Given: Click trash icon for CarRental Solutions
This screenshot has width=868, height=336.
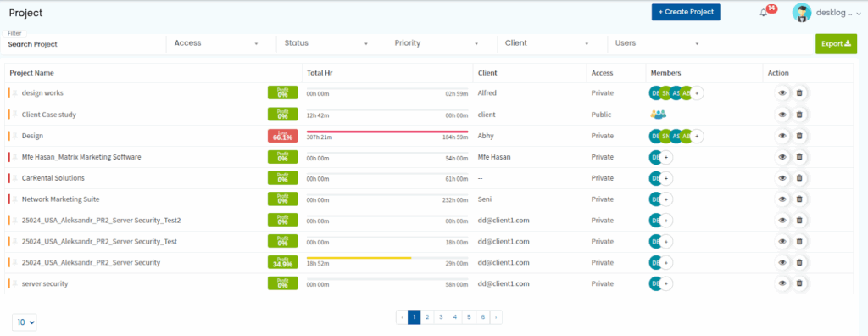Looking at the screenshot, I should (x=798, y=178).
